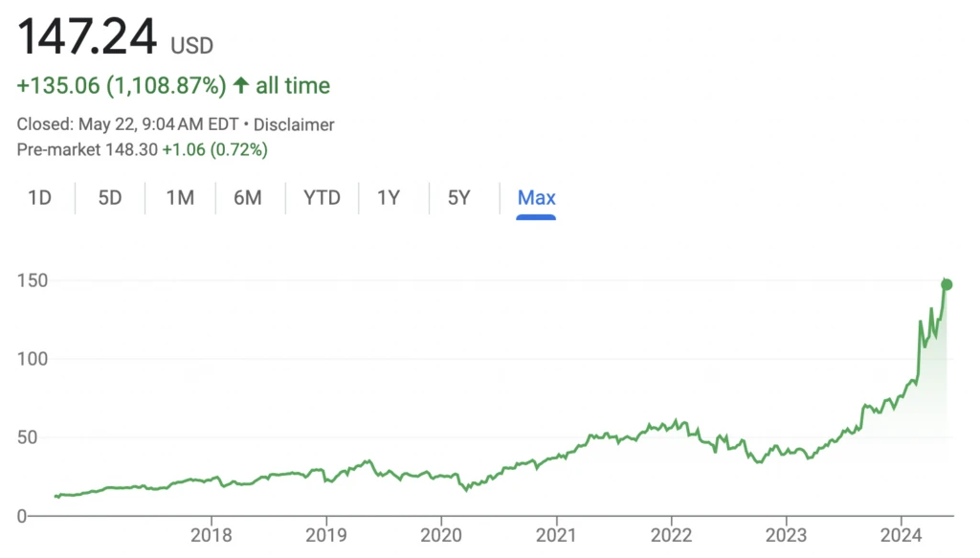
Task: Click the green up arrow icon
Action: (241, 86)
